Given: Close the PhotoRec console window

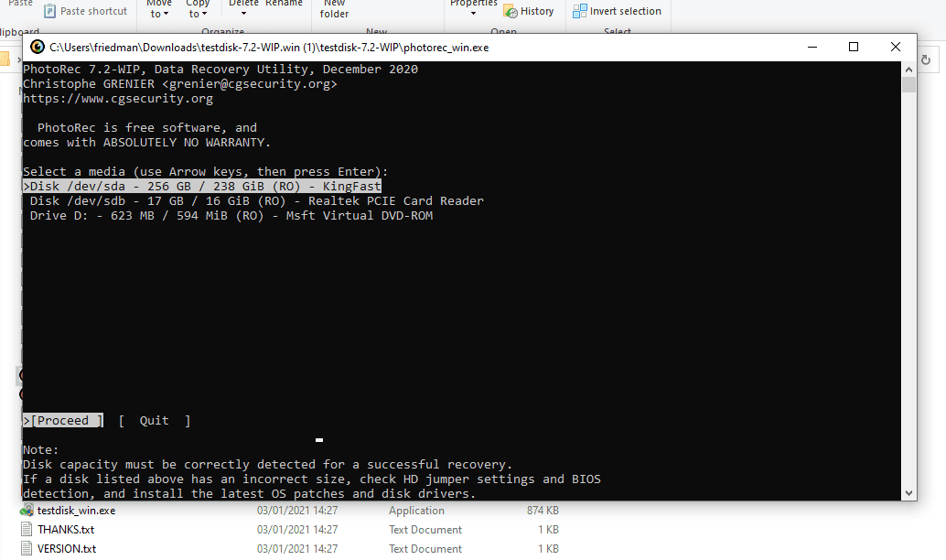Looking at the screenshot, I should coord(896,47).
